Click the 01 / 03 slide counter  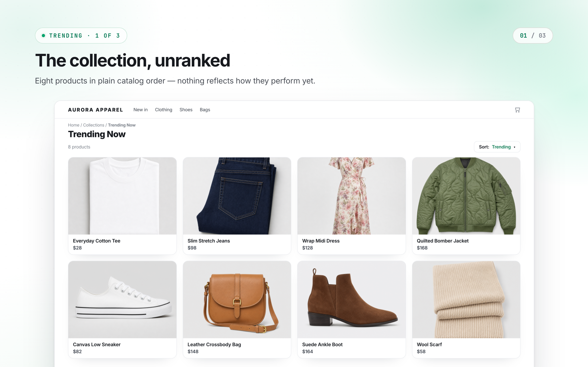pos(533,35)
